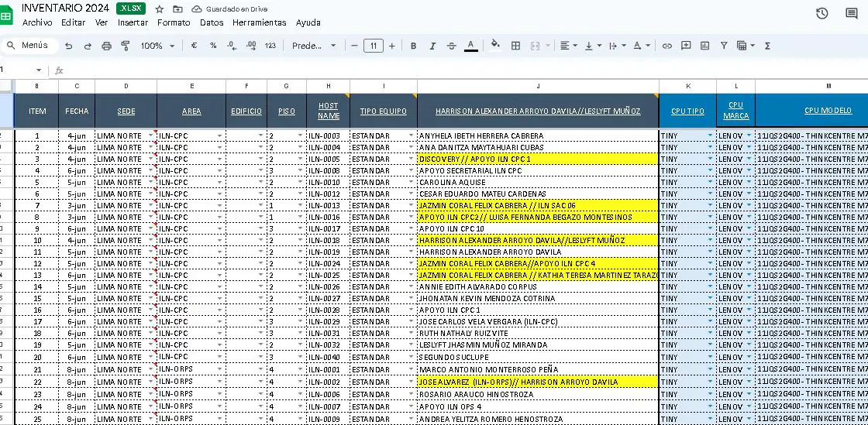
Task: Toggle italic formatting
Action: point(432,46)
